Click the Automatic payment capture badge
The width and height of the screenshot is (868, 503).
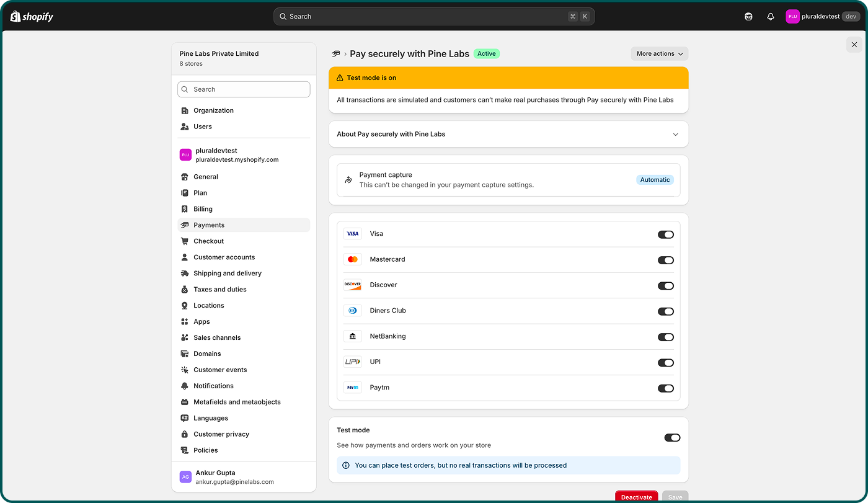pyautogui.click(x=655, y=180)
